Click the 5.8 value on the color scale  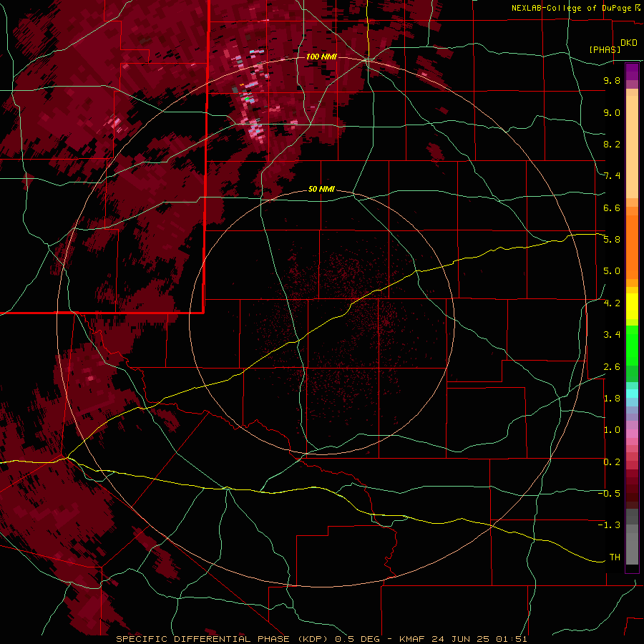pos(612,240)
